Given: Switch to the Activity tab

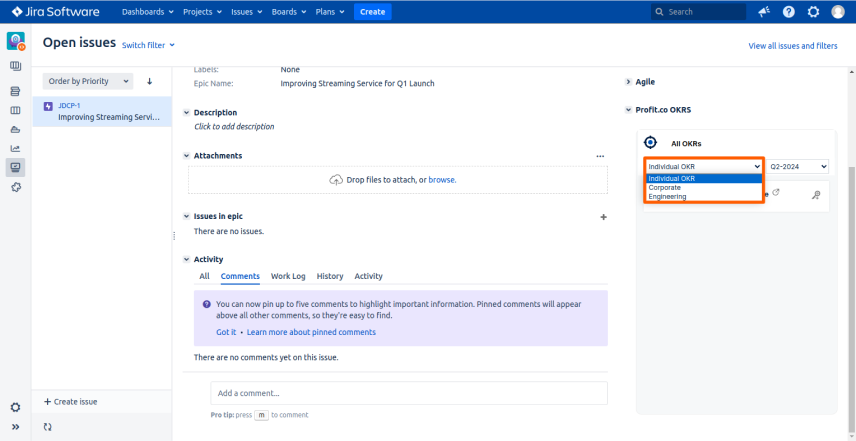Looking at the screenshot, I should coord(368,276).
